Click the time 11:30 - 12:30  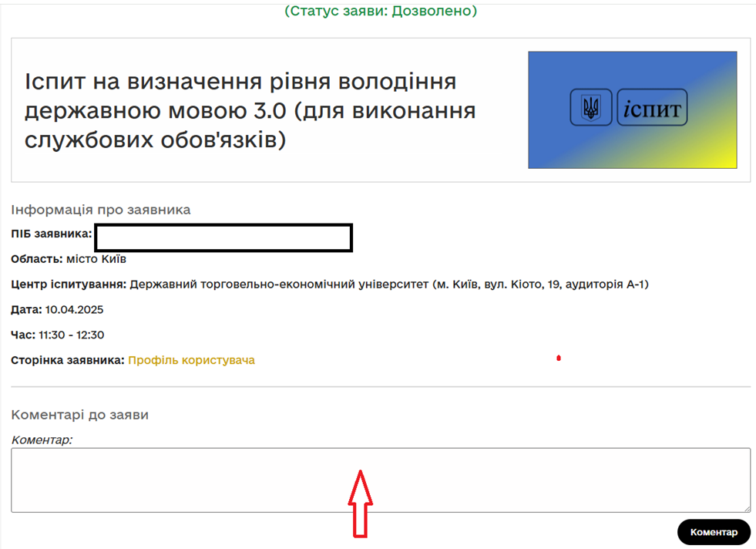pos(72,335)
